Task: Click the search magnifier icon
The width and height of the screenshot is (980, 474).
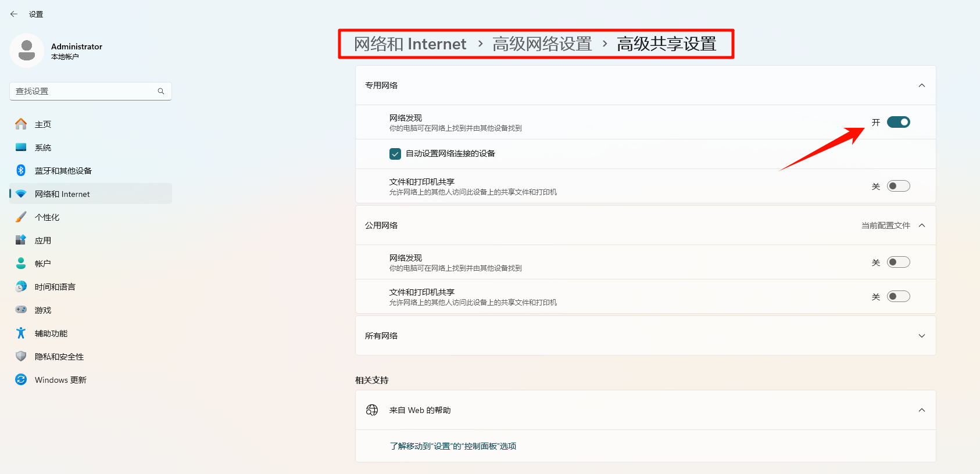Action: coord(161,91)
